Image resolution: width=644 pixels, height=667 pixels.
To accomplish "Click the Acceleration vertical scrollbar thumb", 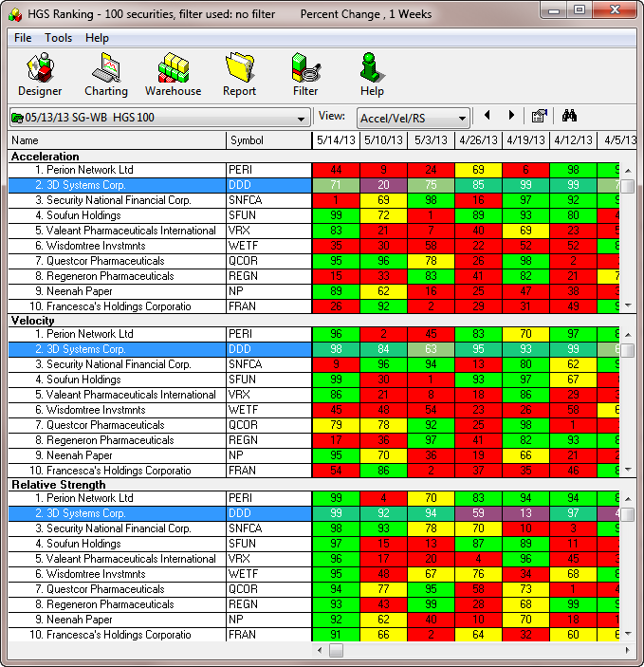I will click(628, 186).
